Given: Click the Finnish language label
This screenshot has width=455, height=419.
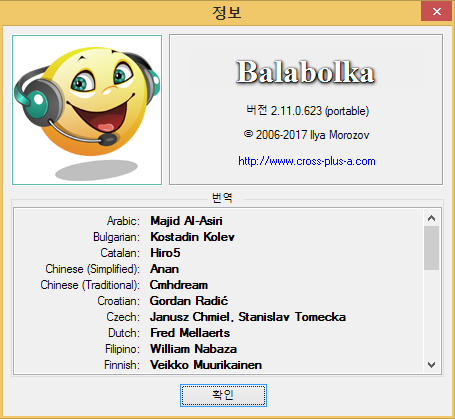Looking at the screenshot, I should (122, 365).
